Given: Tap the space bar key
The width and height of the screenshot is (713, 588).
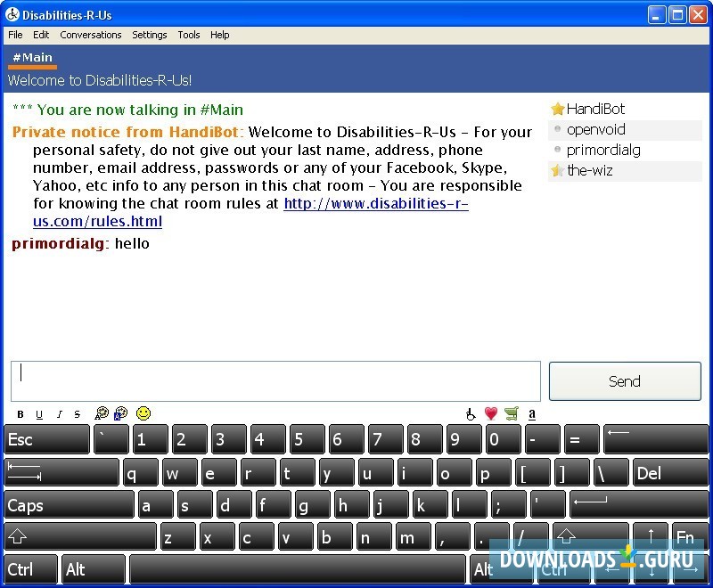Looking at the screenshot, I should (x=298, y=569).
